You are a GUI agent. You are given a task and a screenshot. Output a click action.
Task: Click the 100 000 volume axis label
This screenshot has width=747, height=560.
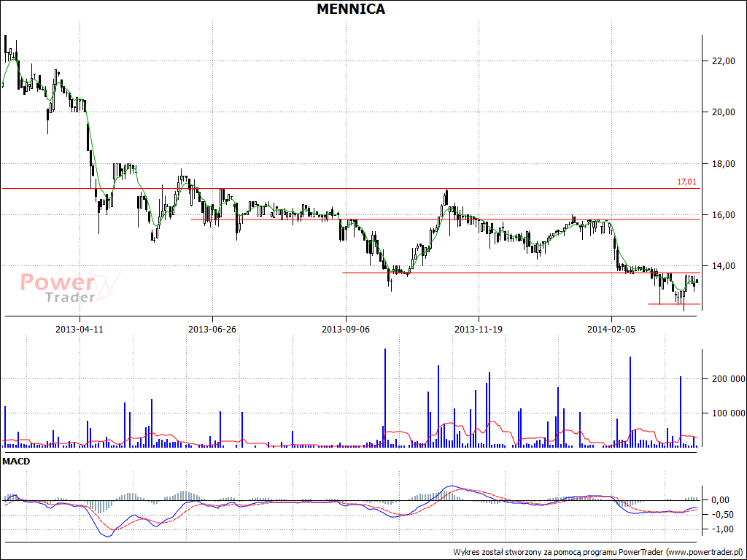click(x=729, y=413)
